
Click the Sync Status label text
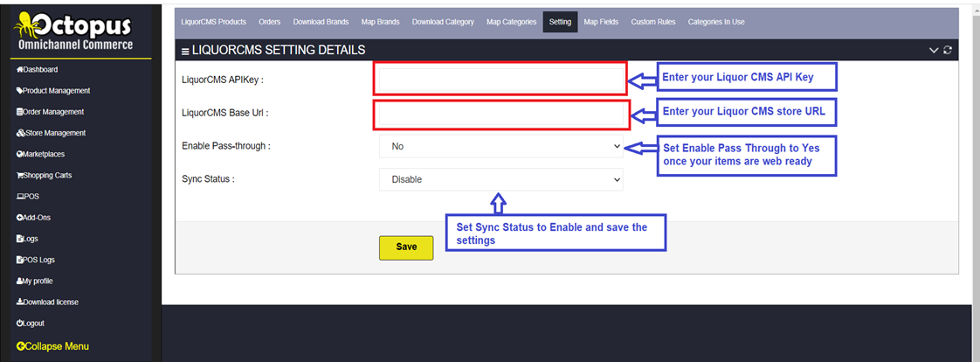coord(208,179)
